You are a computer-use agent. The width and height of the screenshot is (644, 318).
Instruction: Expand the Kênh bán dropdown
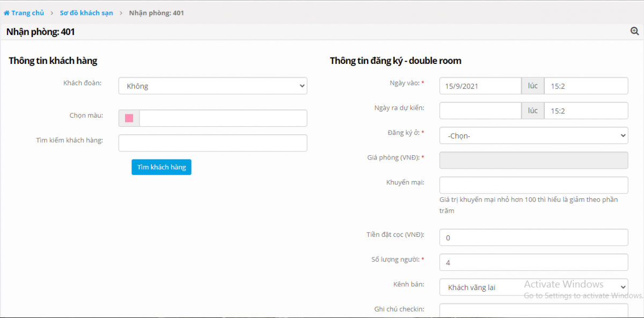click(533, 287)
